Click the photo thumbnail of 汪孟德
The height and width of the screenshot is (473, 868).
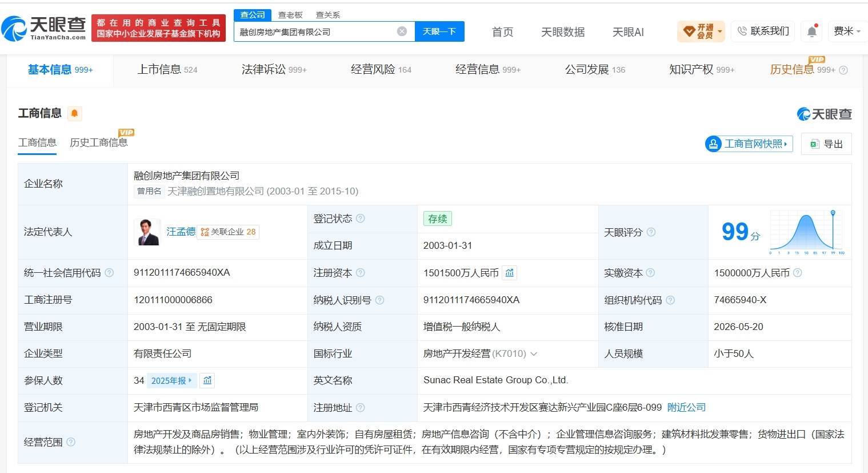tap(147, 232)
